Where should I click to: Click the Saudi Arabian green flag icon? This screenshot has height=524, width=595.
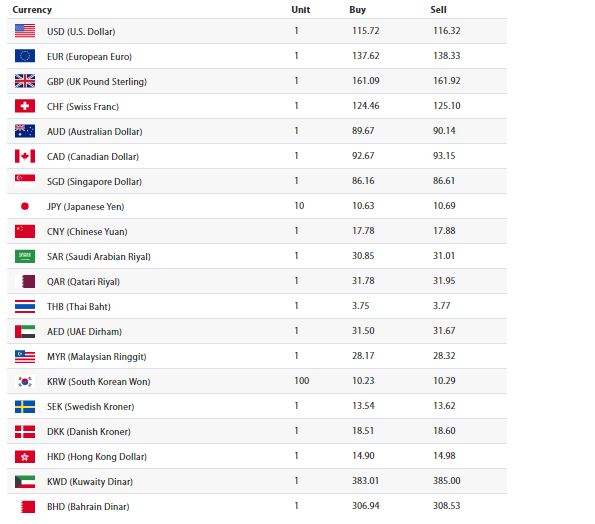[25, 256]
